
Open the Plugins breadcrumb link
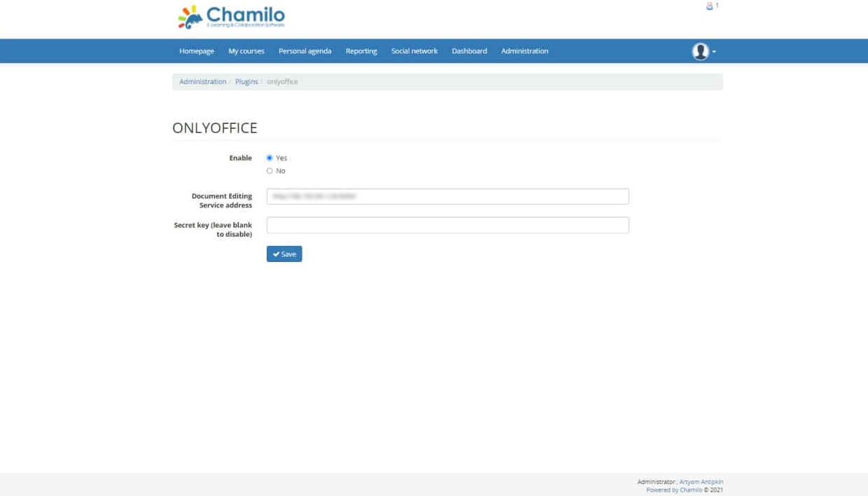246,81
